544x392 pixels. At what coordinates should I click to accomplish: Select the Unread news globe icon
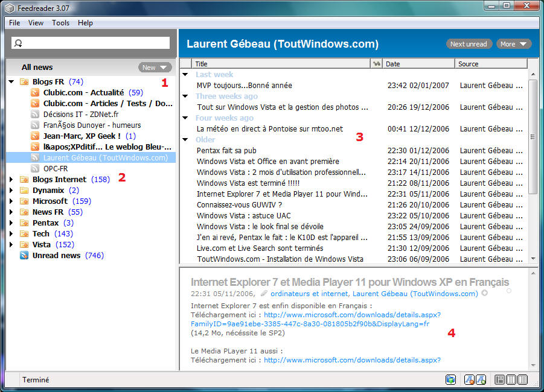[24, 256]
